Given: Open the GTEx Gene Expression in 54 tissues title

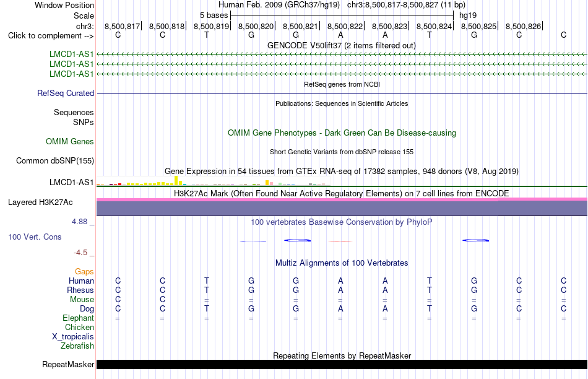Looking at the screenshot, I should click(342, 171).
